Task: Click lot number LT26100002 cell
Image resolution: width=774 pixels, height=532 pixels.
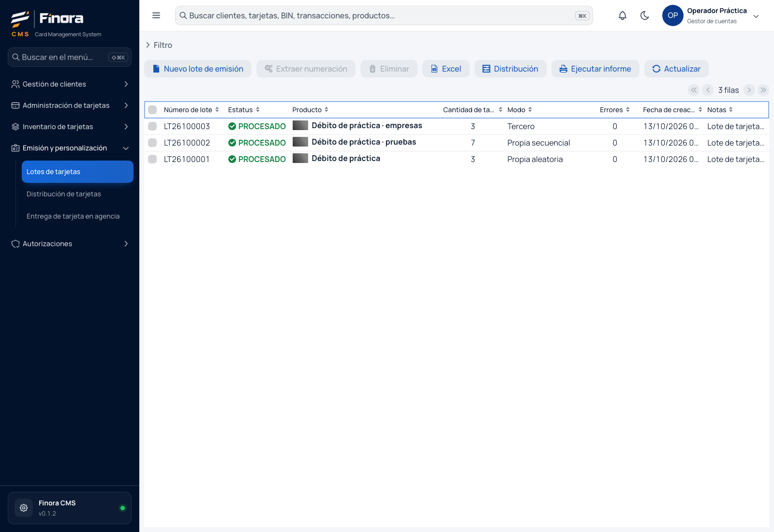Action: click(x=187, y=143)
